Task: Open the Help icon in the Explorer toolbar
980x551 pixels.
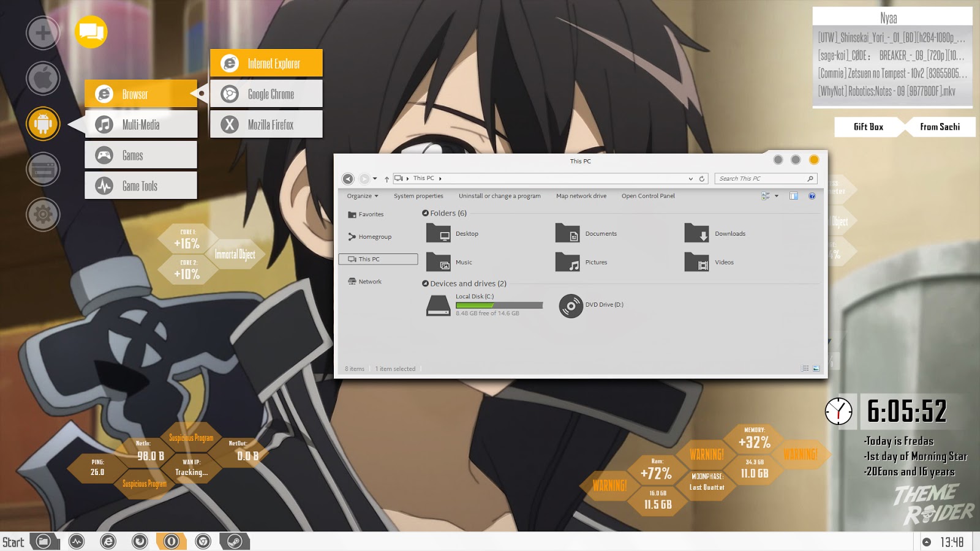Action: point(813,196)
